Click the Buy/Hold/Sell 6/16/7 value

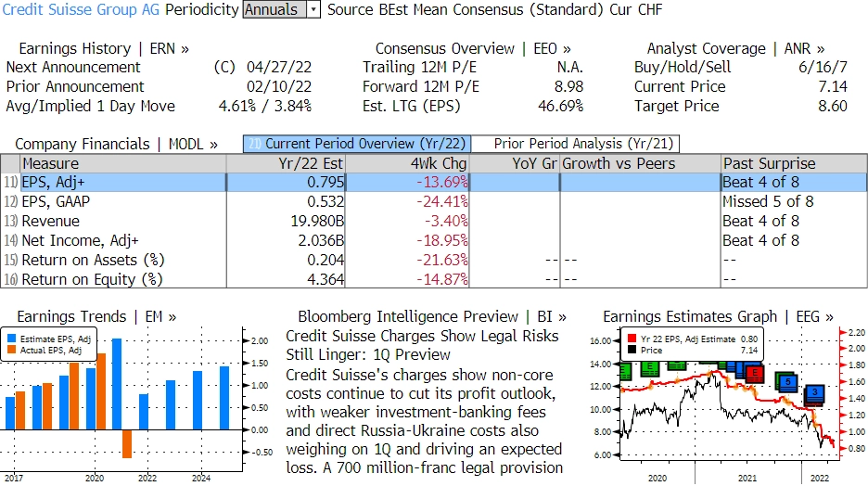pos(823,68)
